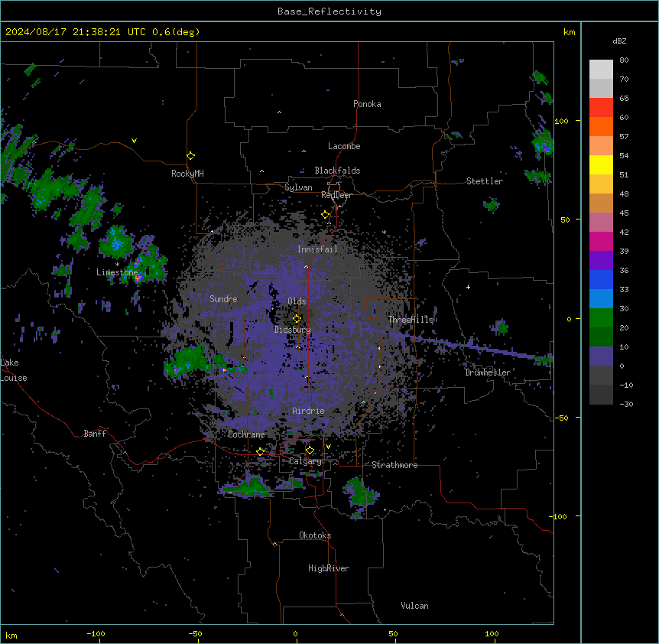Click the ThreeHills label
The width and height of the screenshot is (659, 644).
coord(411,320)
